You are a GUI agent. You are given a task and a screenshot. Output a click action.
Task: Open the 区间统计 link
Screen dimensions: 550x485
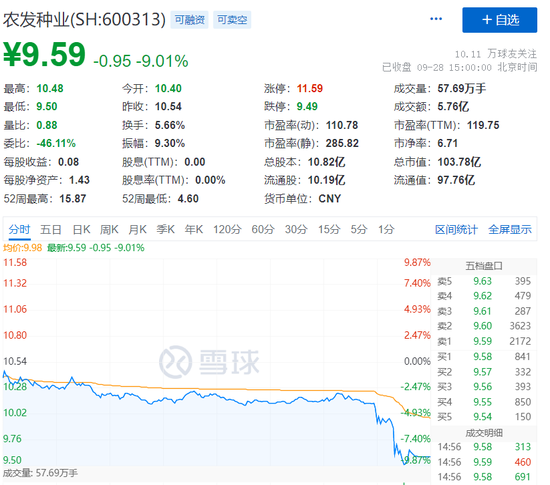click(x=456, y=230)
